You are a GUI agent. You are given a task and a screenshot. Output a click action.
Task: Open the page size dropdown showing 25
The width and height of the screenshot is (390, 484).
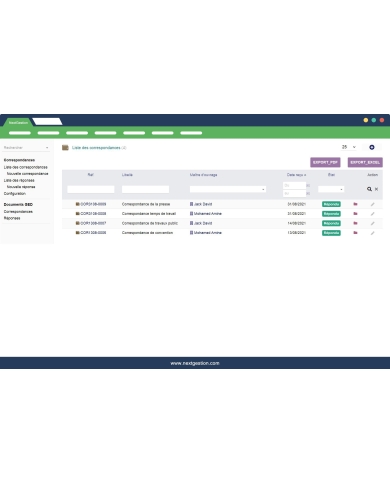(349, 147)
